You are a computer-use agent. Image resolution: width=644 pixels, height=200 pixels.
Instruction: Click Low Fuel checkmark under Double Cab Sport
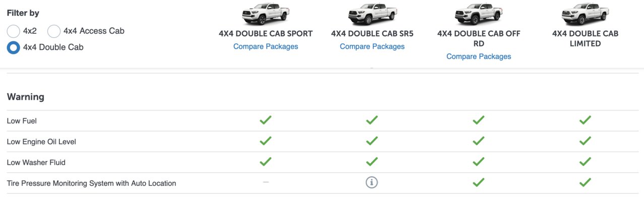pyautogui.click(x=266, y=120)
